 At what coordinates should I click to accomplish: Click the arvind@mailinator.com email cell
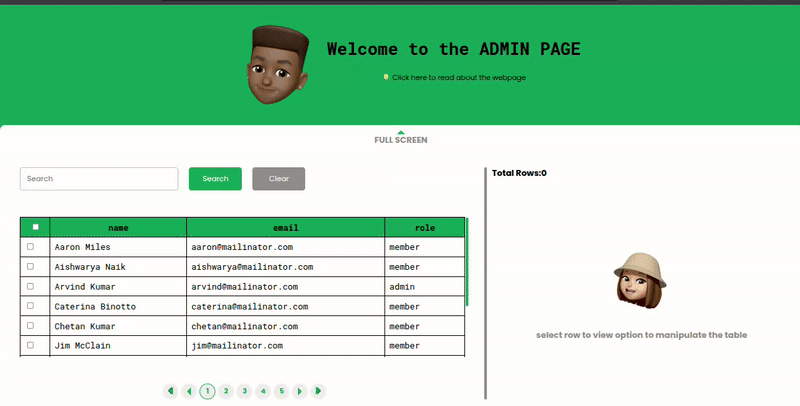286,287
